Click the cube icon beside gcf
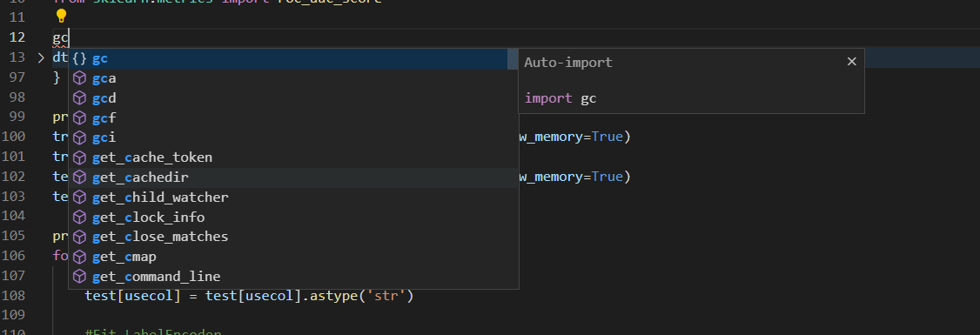This screenshot has width=980, height=335. (x=79, y=118)
